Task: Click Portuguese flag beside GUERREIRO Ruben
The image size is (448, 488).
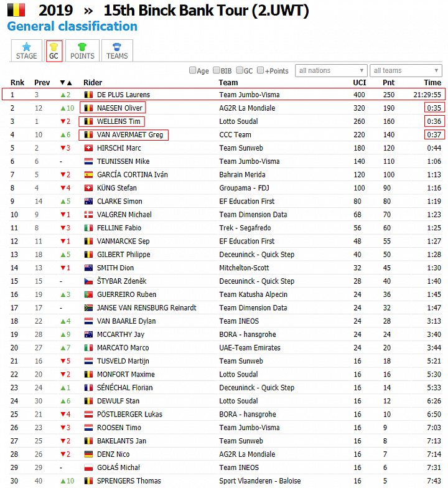Action: click(x=88, y=294)
